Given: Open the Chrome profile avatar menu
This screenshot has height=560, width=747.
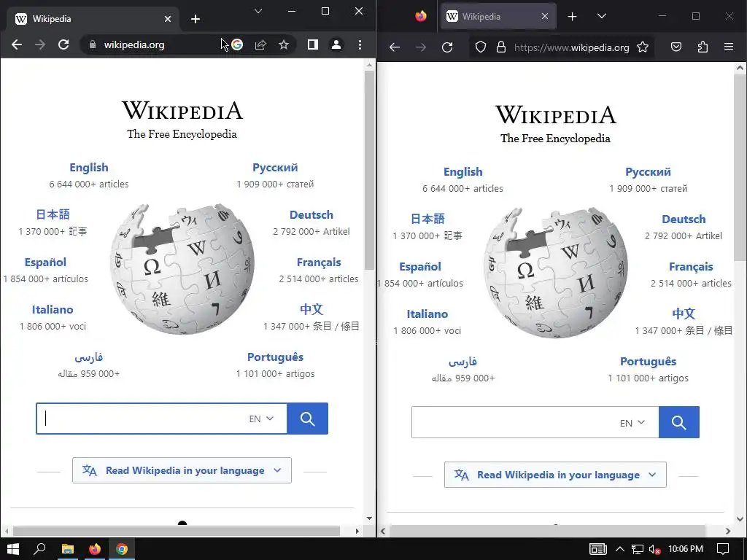Looking at the screenshot, I should tap(336, 44).
